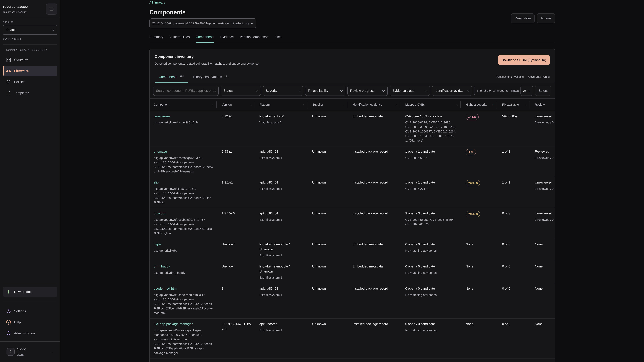Click the Re-analyze button
The width and height of the screenshot is (644, 362).
click(x=523, y=18)
